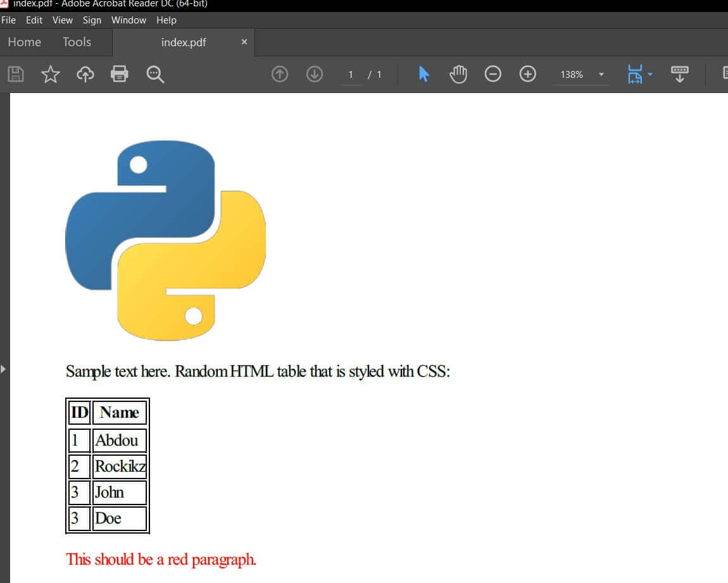728x583 pixels.
Task: Go to the Home screen
Action: pos(24,42)
